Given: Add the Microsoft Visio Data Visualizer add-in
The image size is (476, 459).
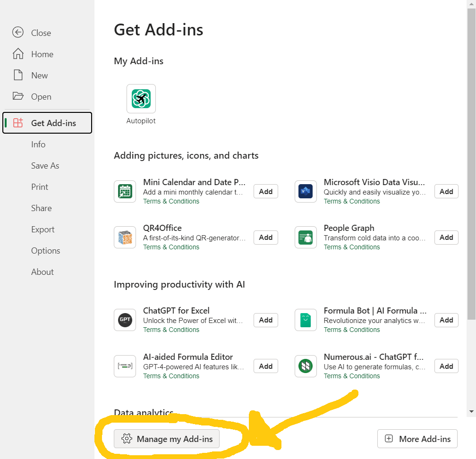Looking at the screenshot, I should point(446,191).
